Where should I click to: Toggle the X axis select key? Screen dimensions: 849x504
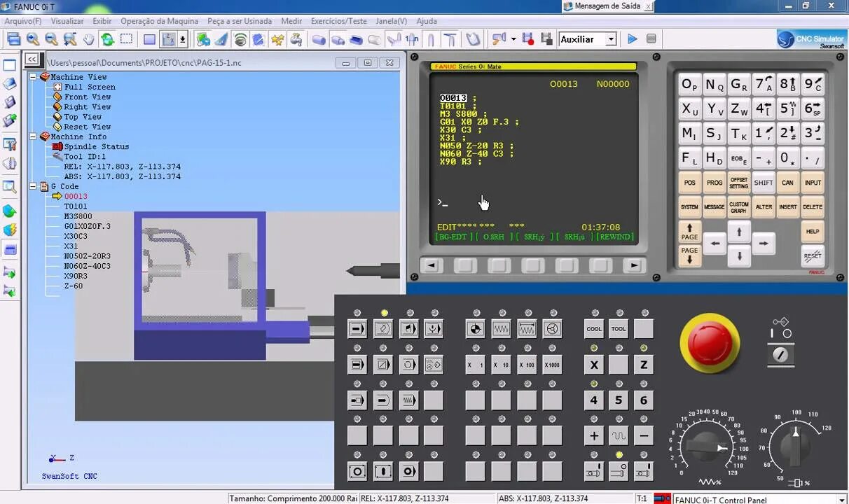tap(594, 365)
